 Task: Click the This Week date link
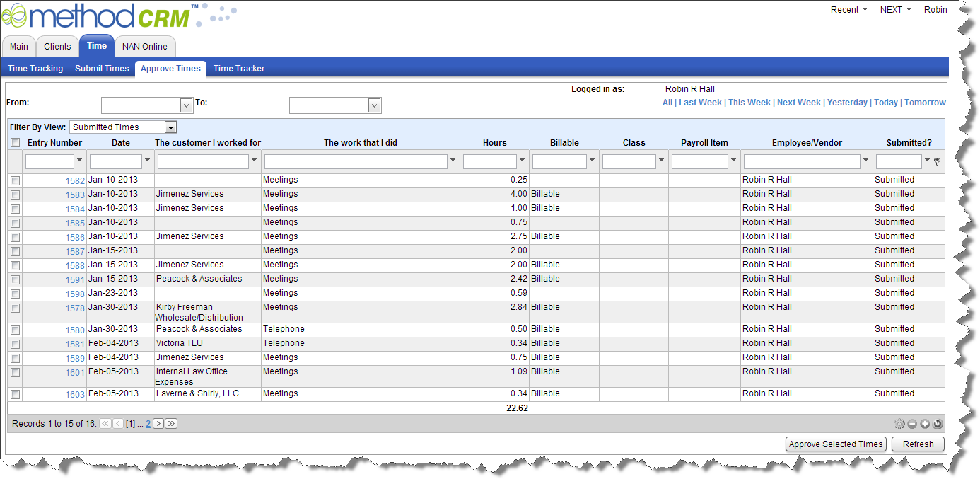(749, 103)
